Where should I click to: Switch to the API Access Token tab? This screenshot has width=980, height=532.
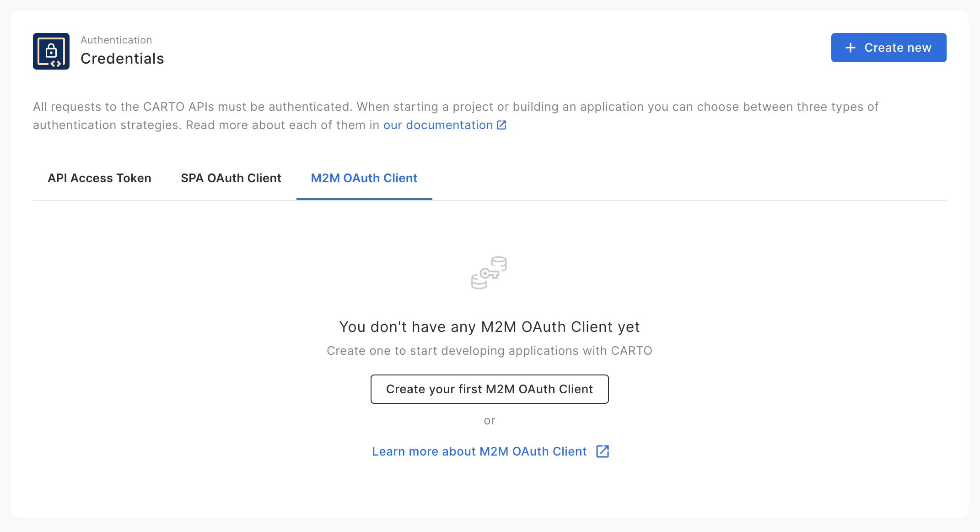(x=99, y=178)
